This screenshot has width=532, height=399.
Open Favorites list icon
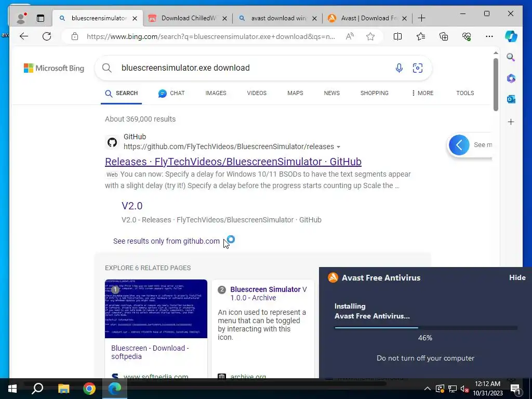[421, 36]
